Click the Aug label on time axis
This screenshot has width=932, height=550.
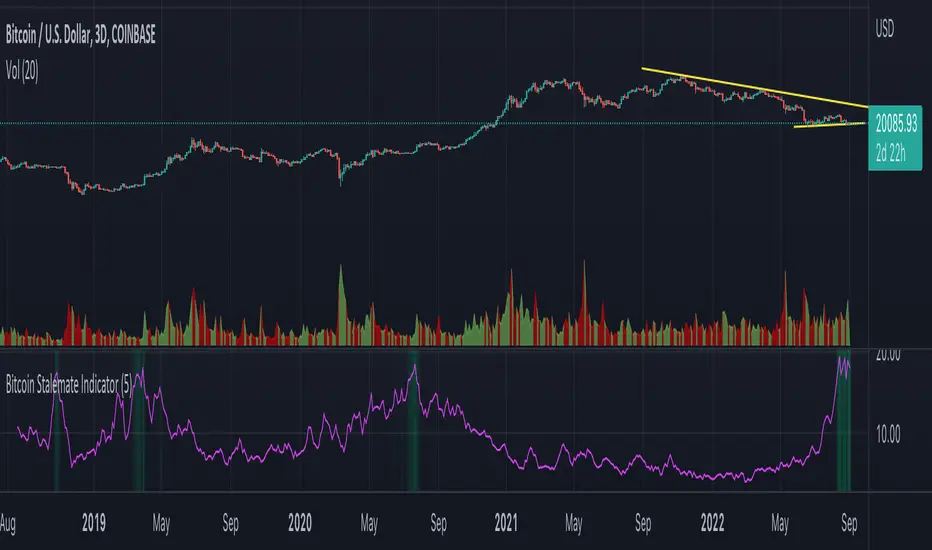click(7, 524)
